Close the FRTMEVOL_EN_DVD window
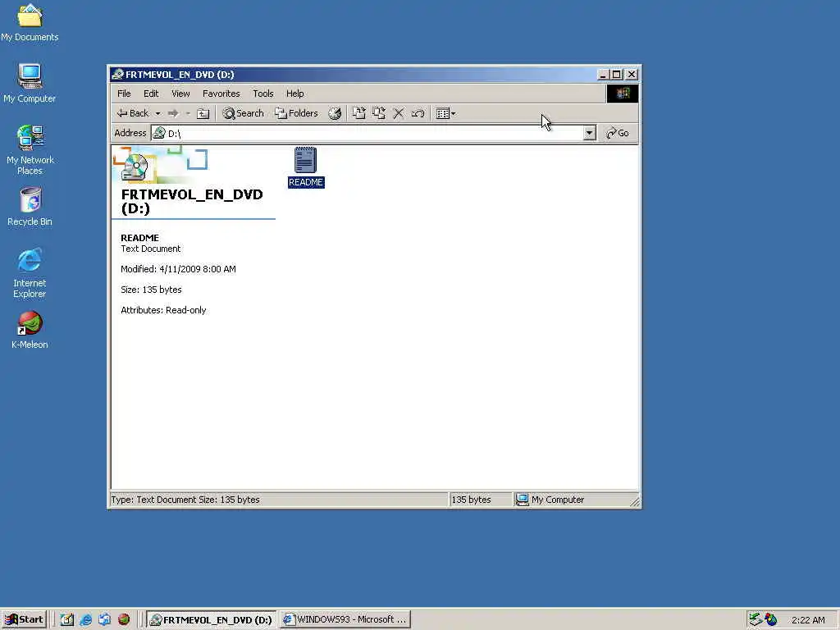 632,75
